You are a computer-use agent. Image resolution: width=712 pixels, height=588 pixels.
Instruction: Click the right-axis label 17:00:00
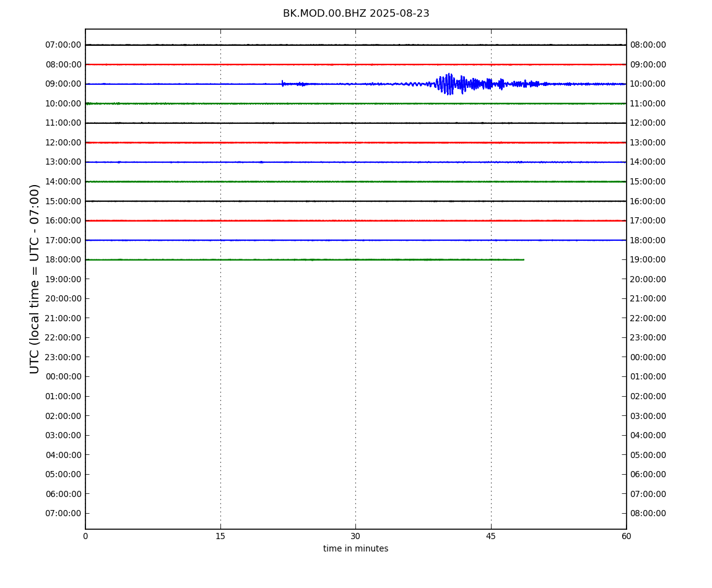pos(648,221)
